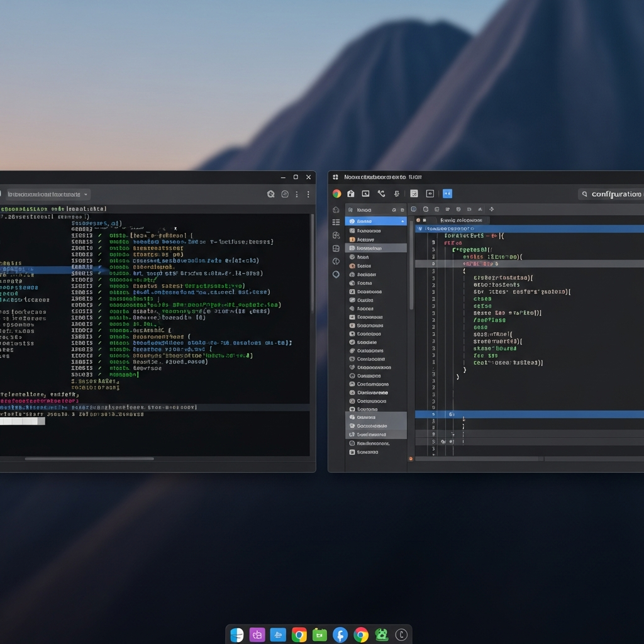Click the orange dot on the editor tab strip
Screen dimensions: 644x644
coord(418,220)
